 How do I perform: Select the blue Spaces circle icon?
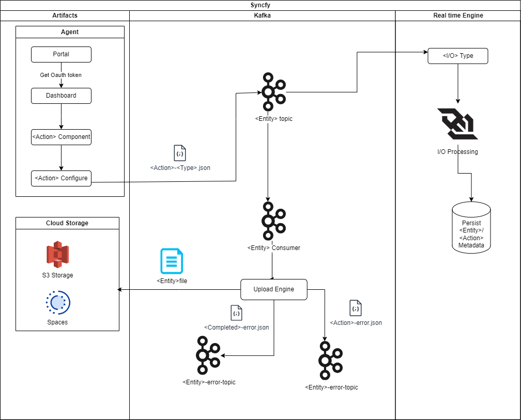(x=58, y=302)
